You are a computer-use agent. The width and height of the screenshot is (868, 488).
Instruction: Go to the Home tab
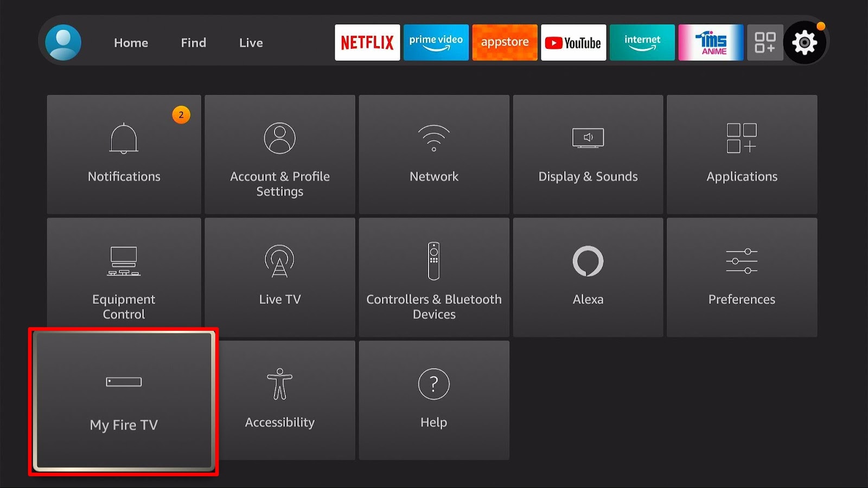click(131, 43)
